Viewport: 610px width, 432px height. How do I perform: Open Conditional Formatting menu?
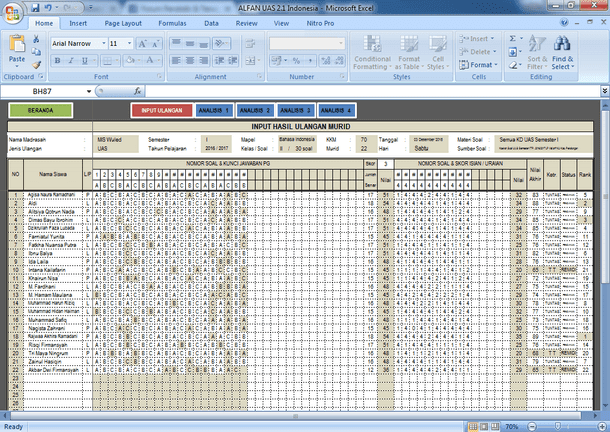pos(372,53)
